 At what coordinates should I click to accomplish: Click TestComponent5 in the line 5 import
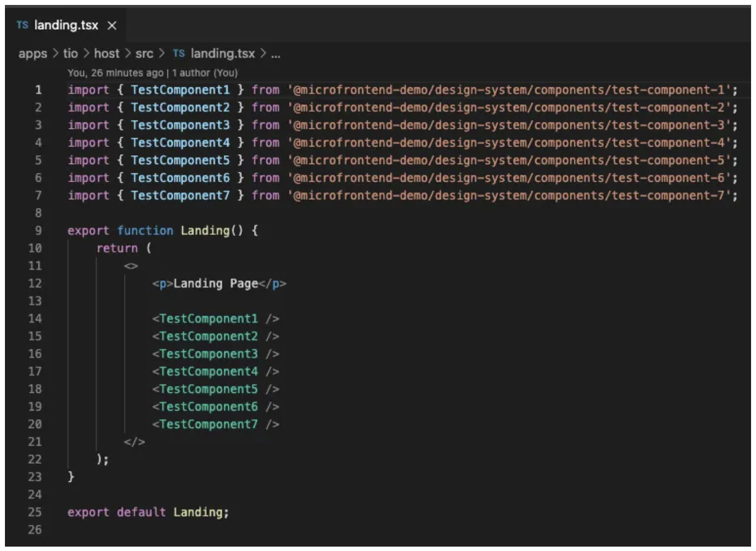click(x=180, y=160)
